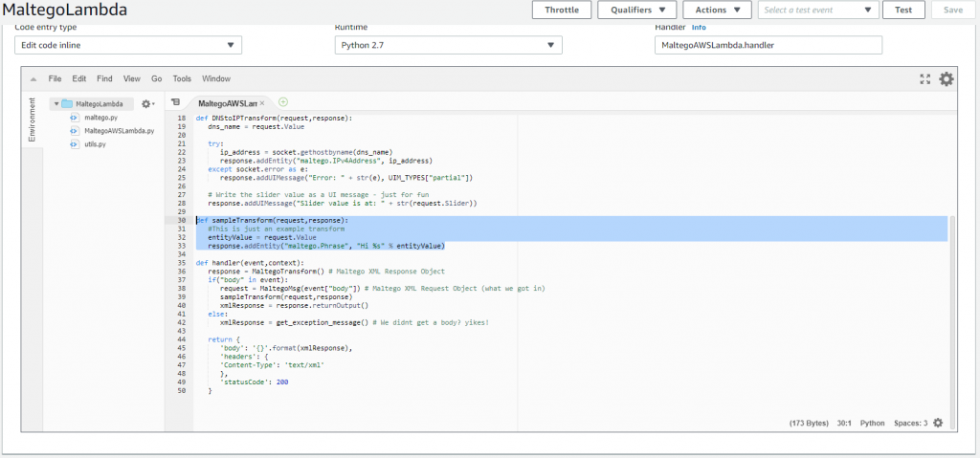Toggle fullscreen editor icon
This screenshot has width=980, height=458.
coord(925,79)
